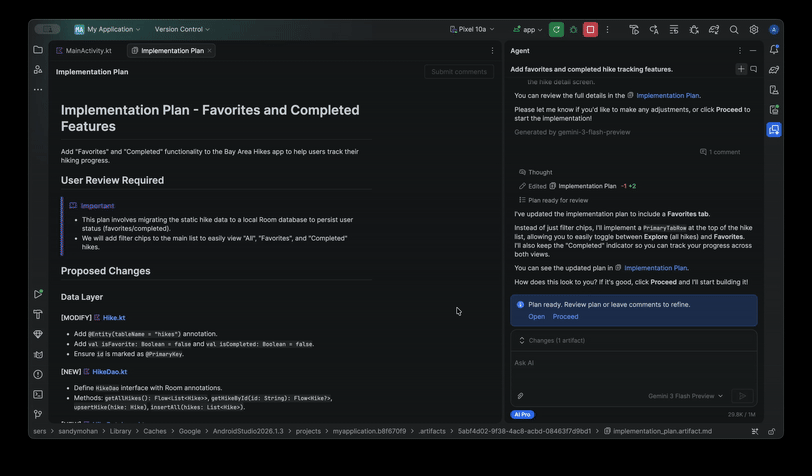Open the Resource Manager sidebar icon
Viewport: 812px width, 476px height.
(x=38, y=69)
